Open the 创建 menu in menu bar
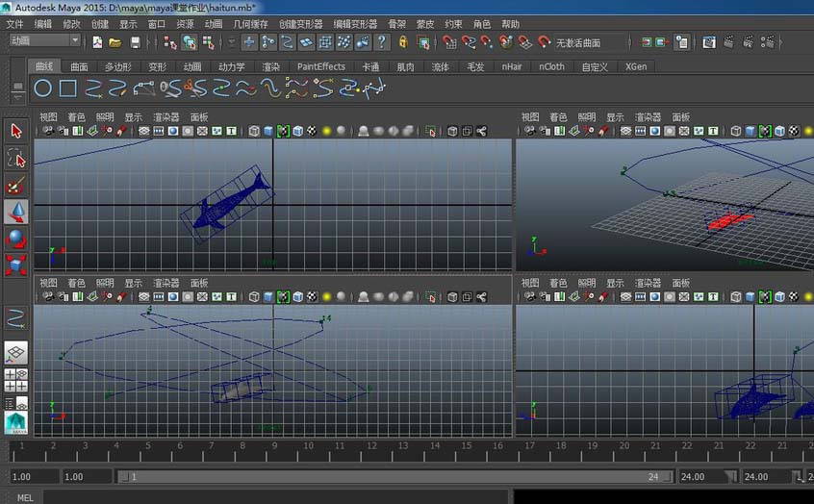Screen dimensions: 814x504 100,24
